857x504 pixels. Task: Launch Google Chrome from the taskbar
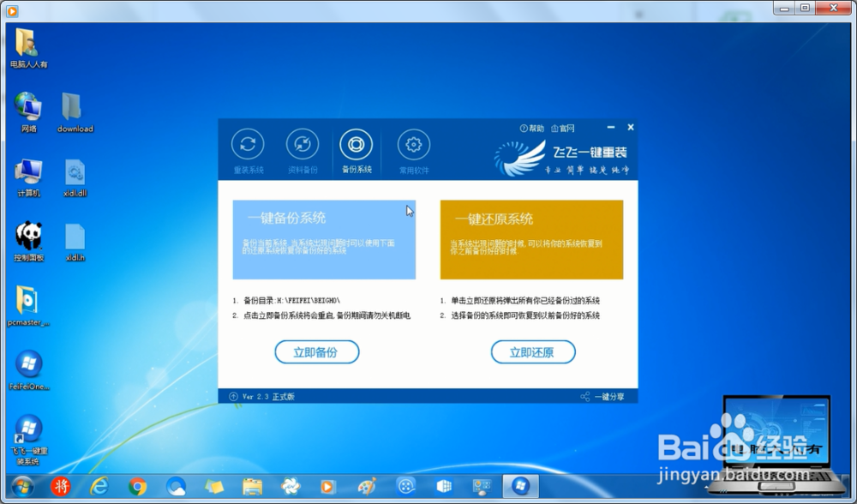[x=138, y=486]
